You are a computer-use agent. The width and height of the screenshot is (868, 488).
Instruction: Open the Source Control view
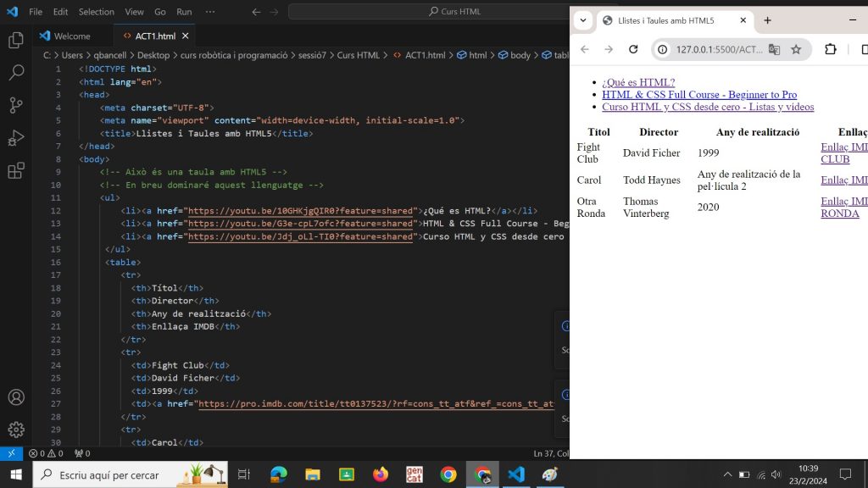tap(15, 105)
